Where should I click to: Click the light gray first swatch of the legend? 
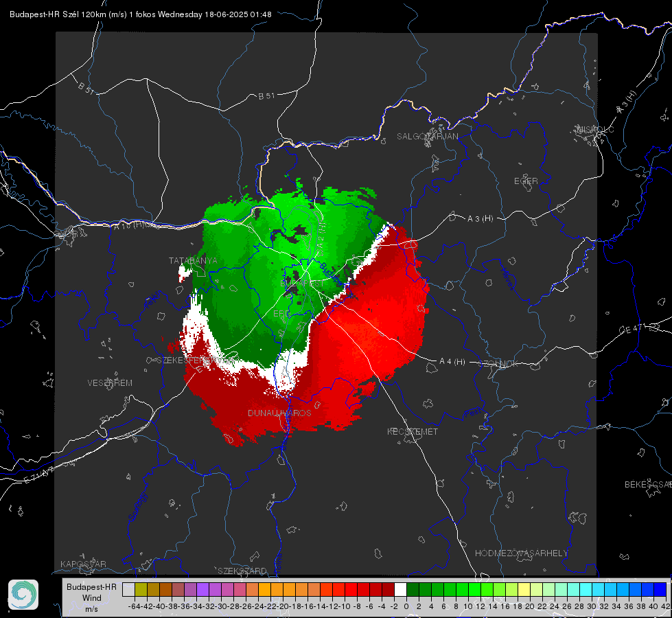tap(128, 589)
